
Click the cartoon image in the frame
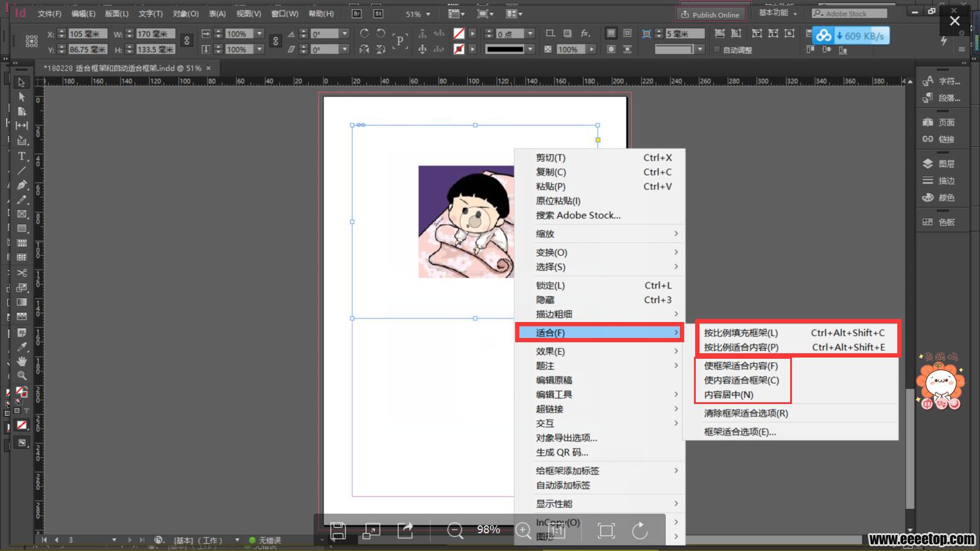466,222
